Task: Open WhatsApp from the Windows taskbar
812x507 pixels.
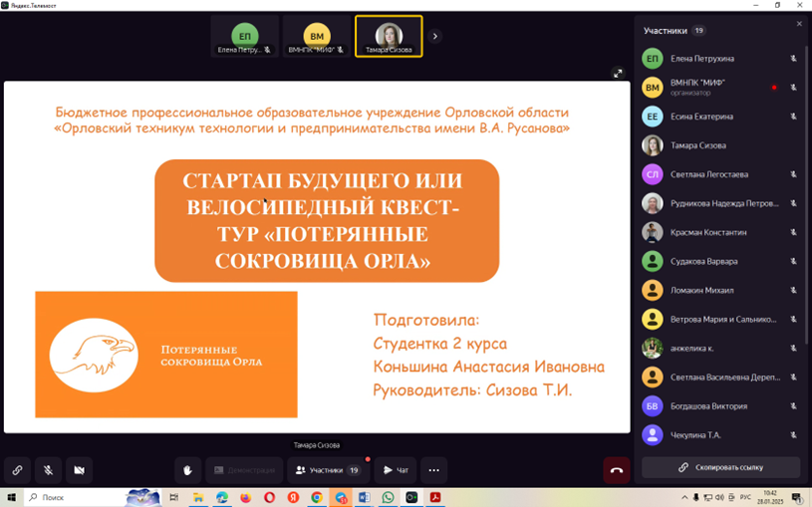Action: [388, 497]
